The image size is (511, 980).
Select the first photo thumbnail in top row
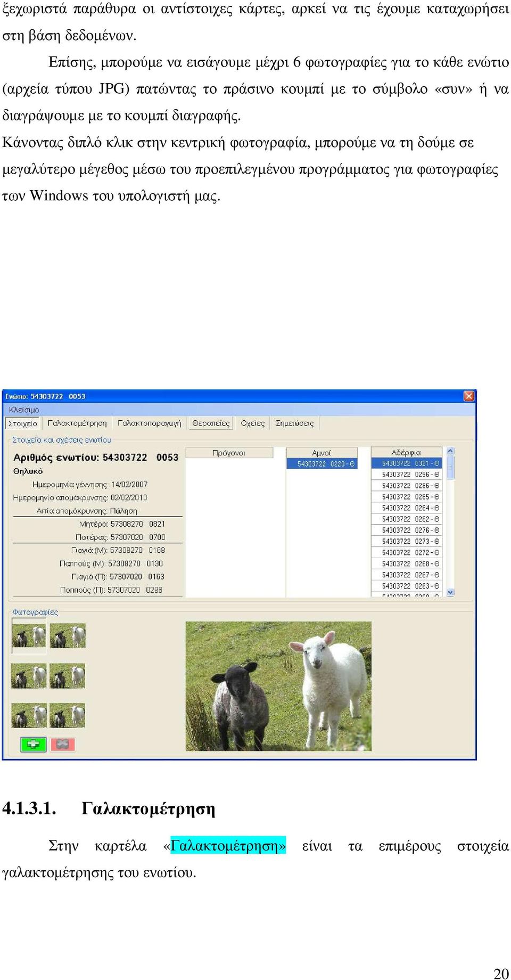(x=29, y=636)
